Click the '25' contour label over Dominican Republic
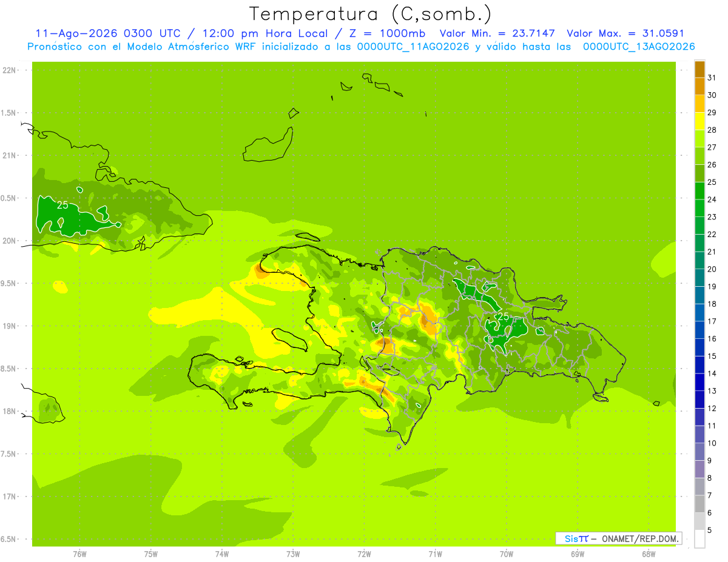728x562 pixels. coord(503,316)
